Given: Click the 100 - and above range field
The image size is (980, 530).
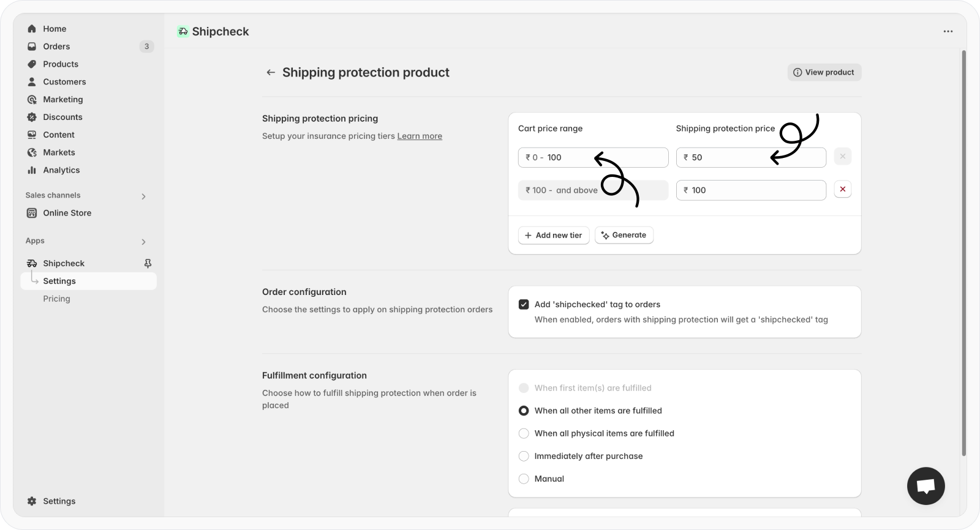Looking at the screenshot, I should point(593,190).
